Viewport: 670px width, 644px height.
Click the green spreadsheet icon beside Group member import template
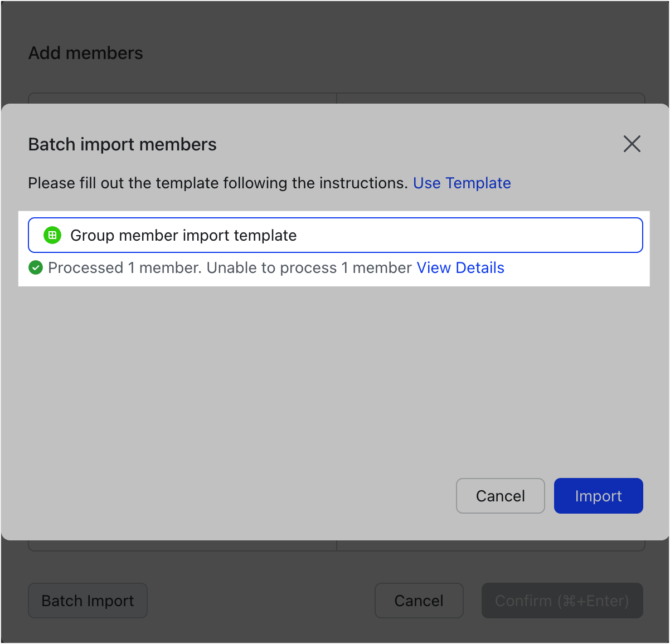[52, 235]
